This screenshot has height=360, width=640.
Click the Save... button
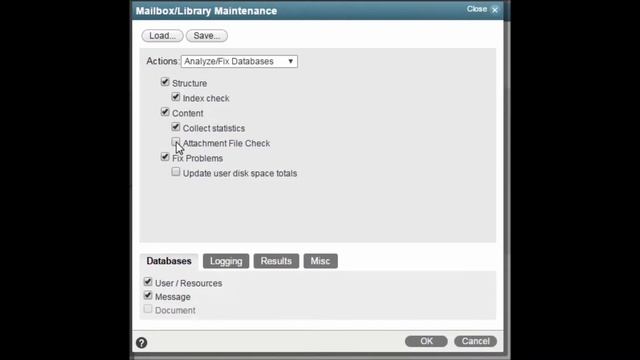[207, 36]
